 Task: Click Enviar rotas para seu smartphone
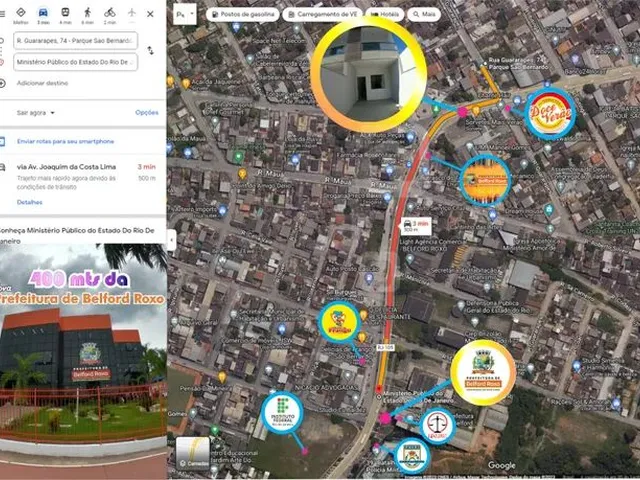coord(65,141)
